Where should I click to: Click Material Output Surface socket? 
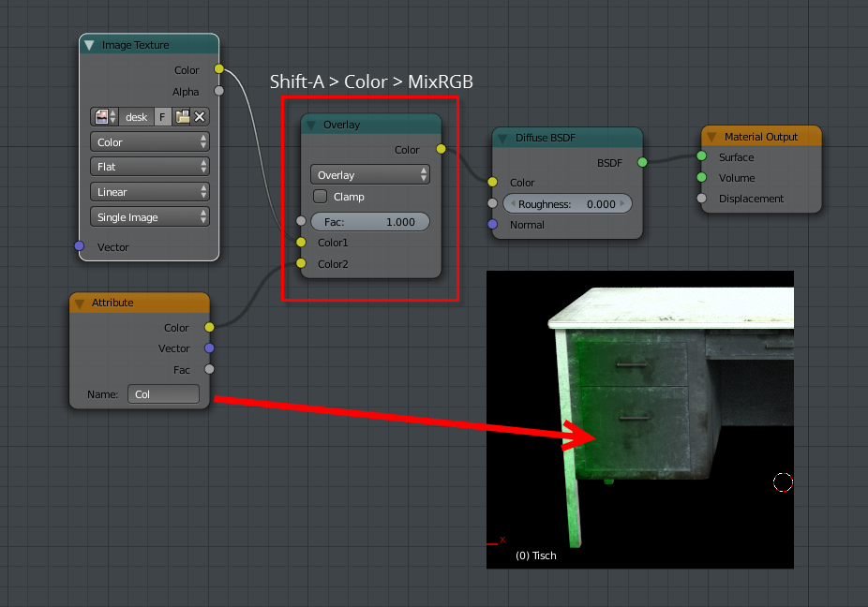[701, 156]
